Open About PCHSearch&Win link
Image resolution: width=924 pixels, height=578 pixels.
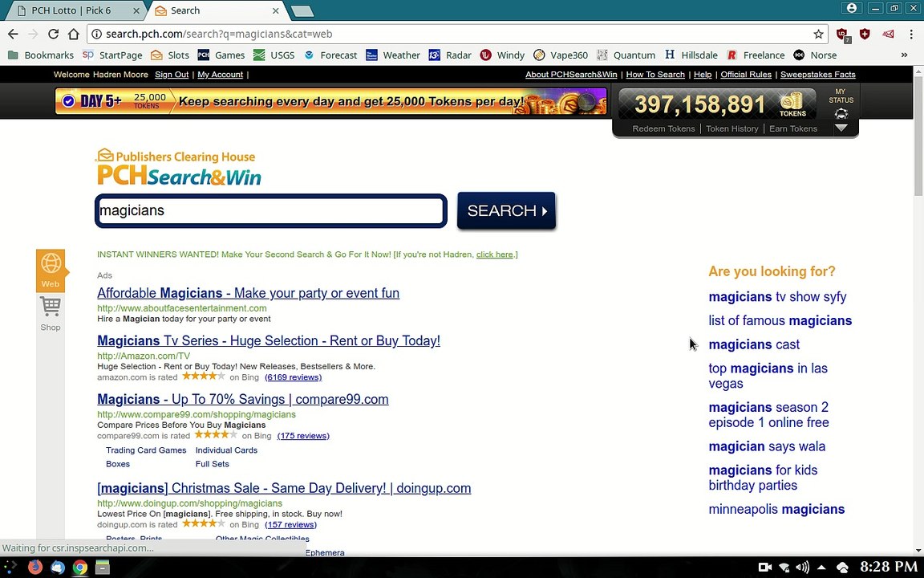[x=571, y=75]
